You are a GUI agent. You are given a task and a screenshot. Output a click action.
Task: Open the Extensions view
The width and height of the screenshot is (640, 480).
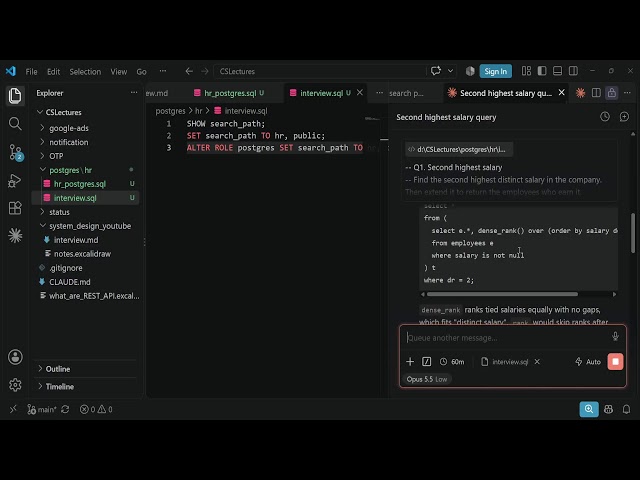15,208
